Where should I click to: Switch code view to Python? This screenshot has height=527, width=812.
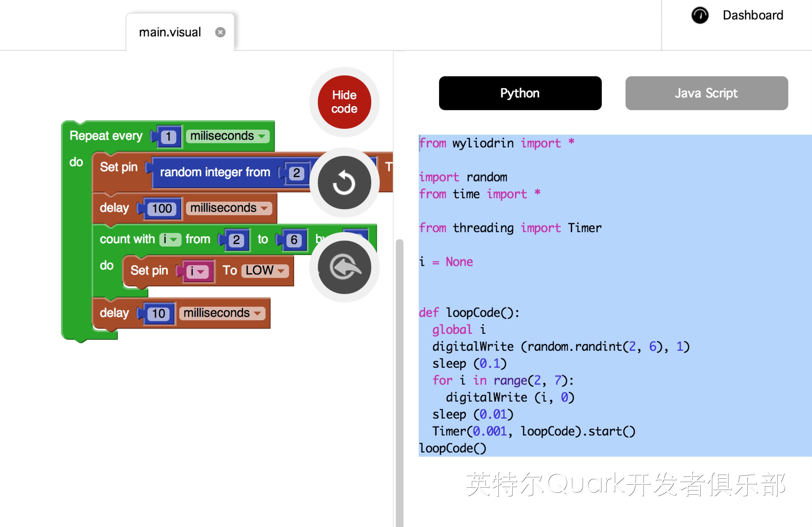click(520, 93)
